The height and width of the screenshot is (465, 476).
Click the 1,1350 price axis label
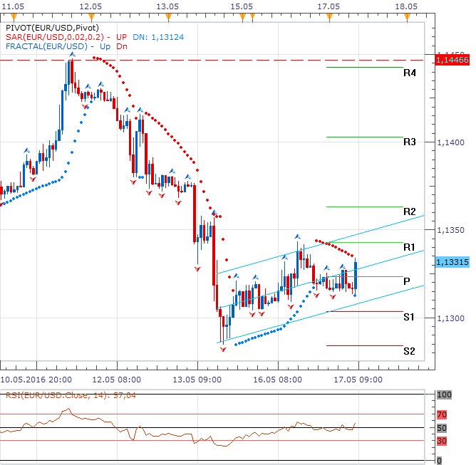coord(450,230)
